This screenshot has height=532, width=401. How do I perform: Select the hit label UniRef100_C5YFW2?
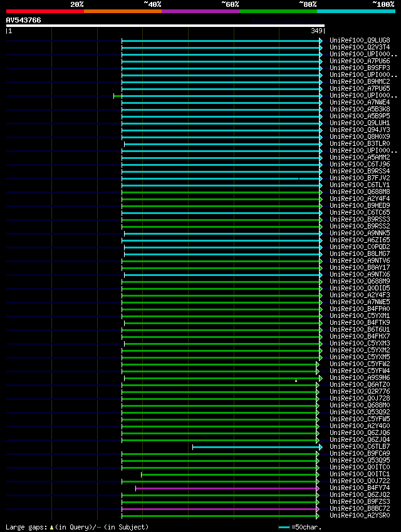pyautogui.click(x=360, y=364)
